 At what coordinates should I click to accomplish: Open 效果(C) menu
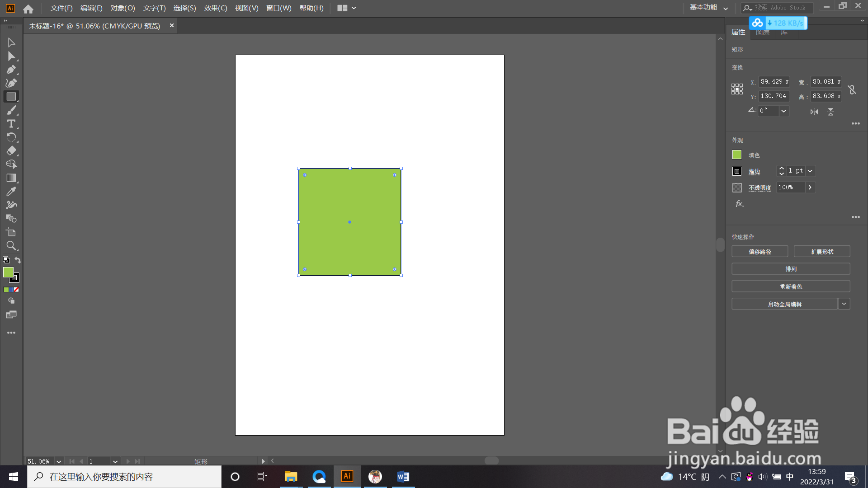coord(216,8)
